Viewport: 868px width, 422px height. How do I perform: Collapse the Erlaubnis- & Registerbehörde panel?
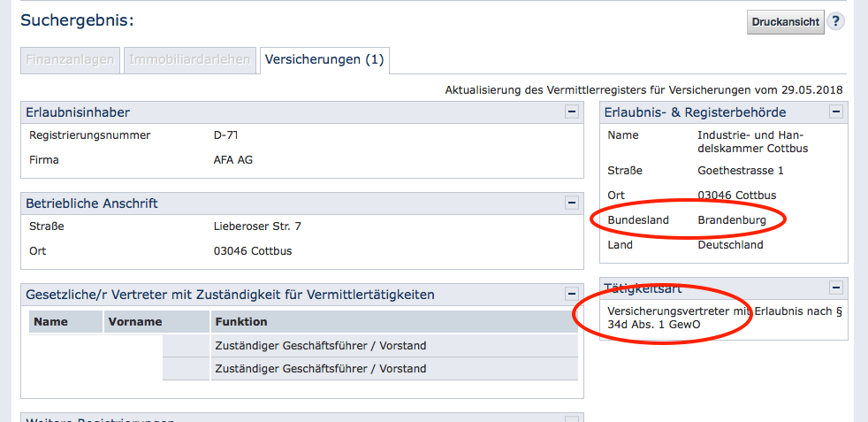(836, 112)
